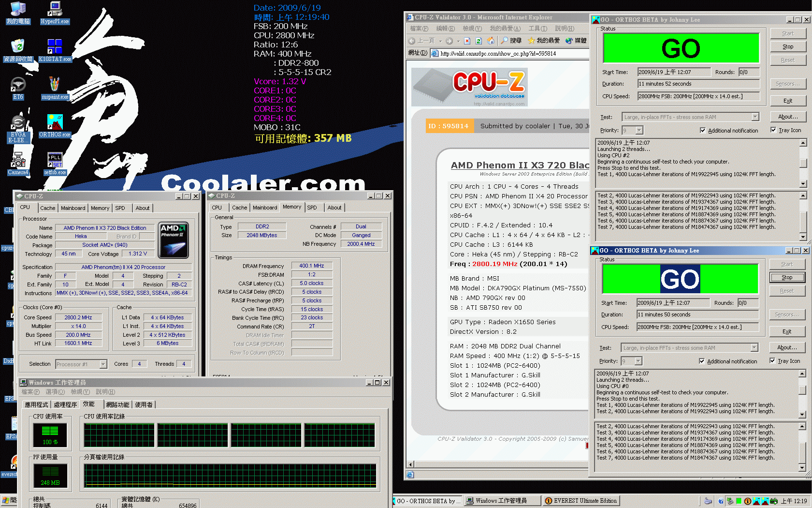Switch to Memory tab in left CPU-Z window
The height and width of the screenshot is (508, 812).
[100, 208]
